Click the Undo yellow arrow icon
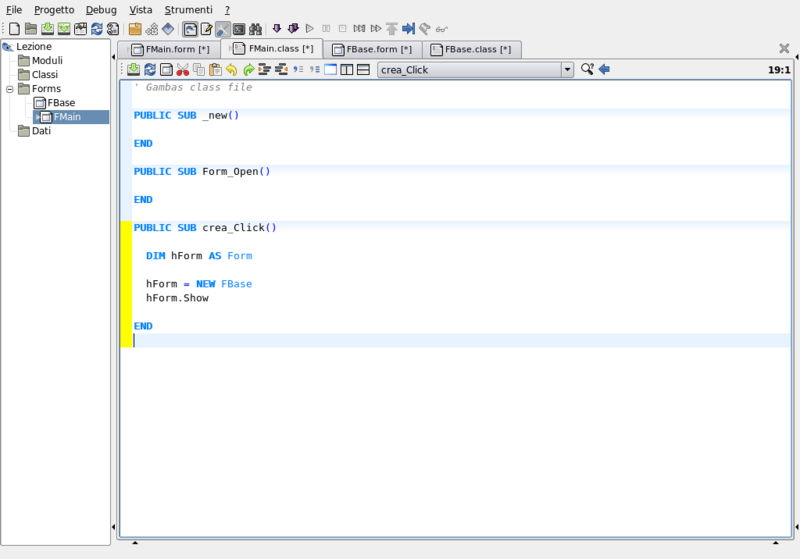 232,69
